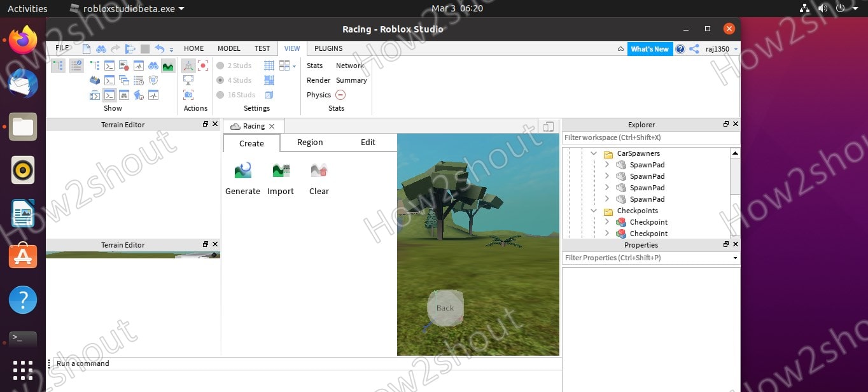Click the Render stats button
Screen dimensions: 868x392
tap(318, 80)
